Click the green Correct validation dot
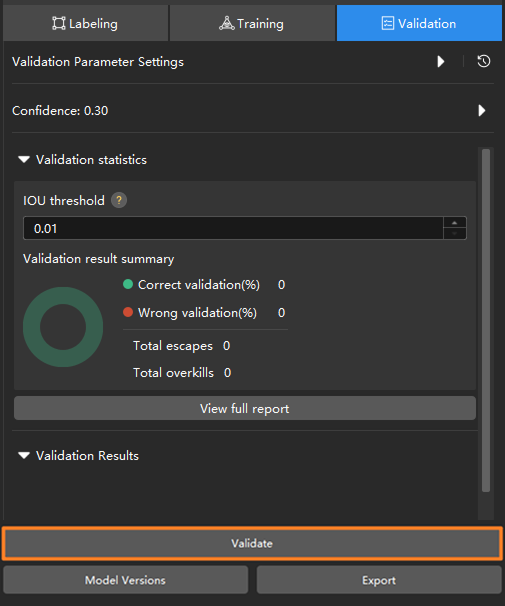 point(128,284)
